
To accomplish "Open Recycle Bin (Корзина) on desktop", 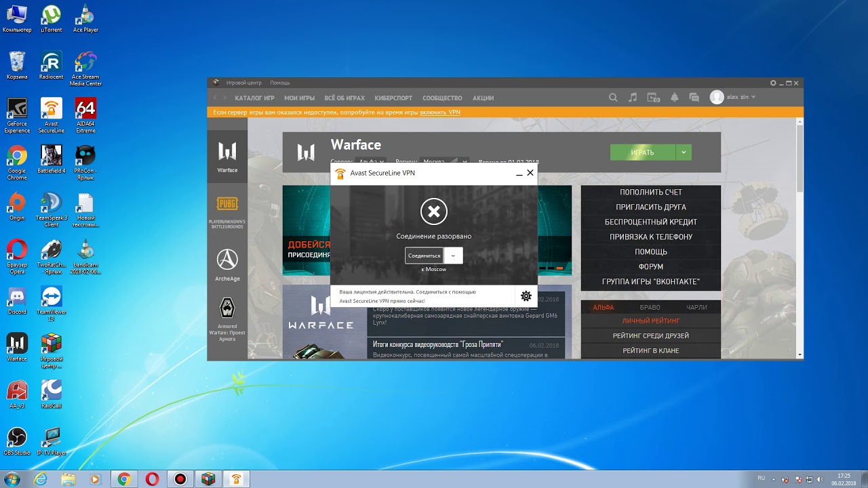I will 17,66.
